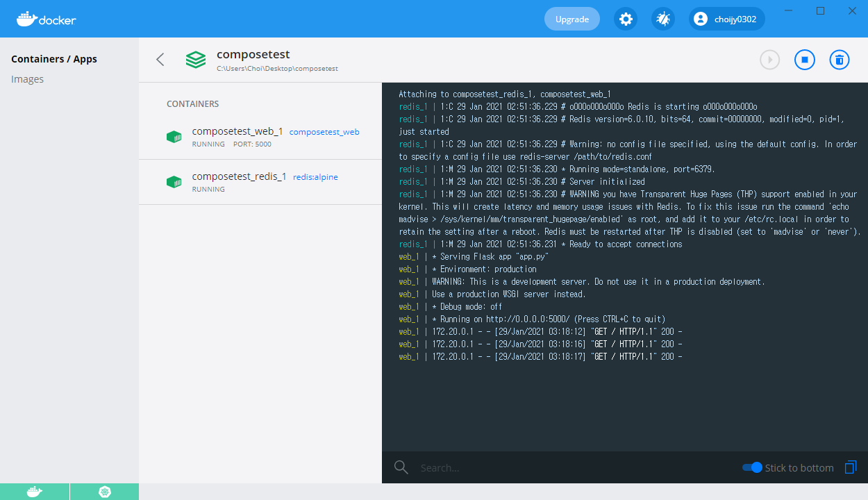Viewport: 868px width, 500px height.
Task: Copy logs using the clipboard icon
Action: coord(851,467)
